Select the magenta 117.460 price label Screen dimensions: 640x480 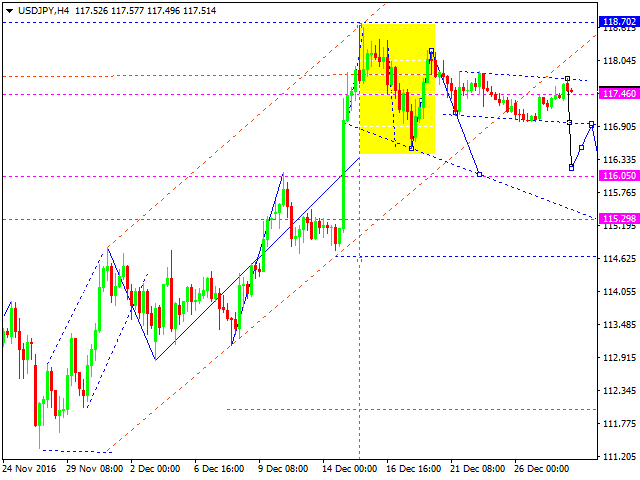(x=619, y=94)
